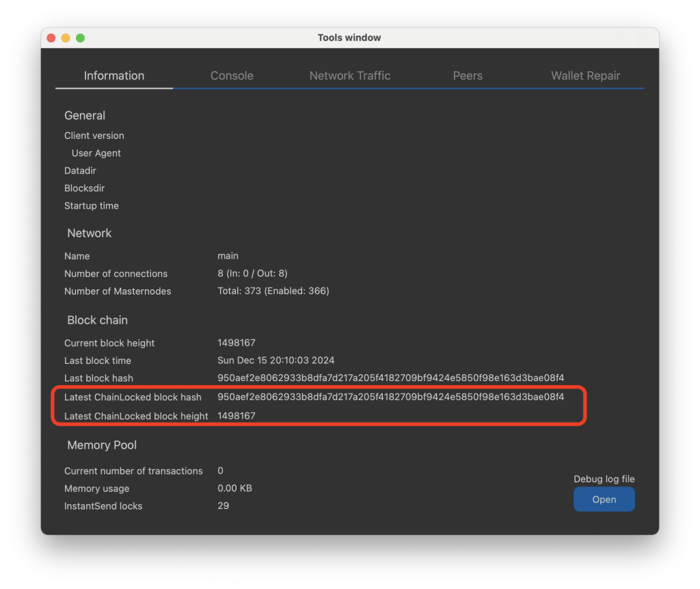Viewport: 700px width, 589px height.
Task: Click the 'Block chain' section heading
Action: pos(97,320)
